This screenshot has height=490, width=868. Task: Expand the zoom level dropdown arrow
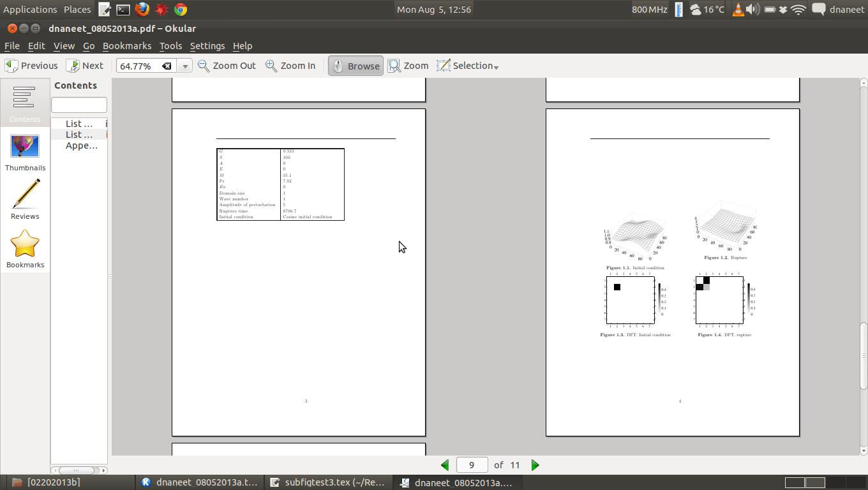tap(185, 66)
